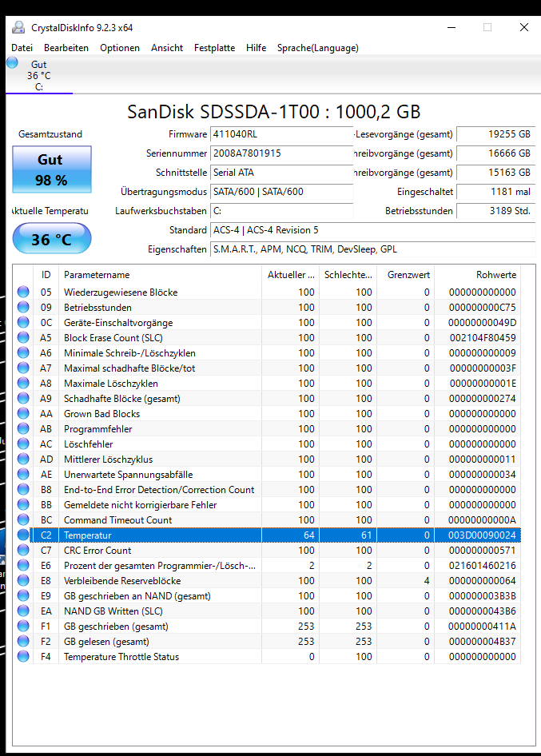Click the Eigenschaften field with S.M.A.R.T., APM
This screenshot has width=541, height=756.
(372, 249)
